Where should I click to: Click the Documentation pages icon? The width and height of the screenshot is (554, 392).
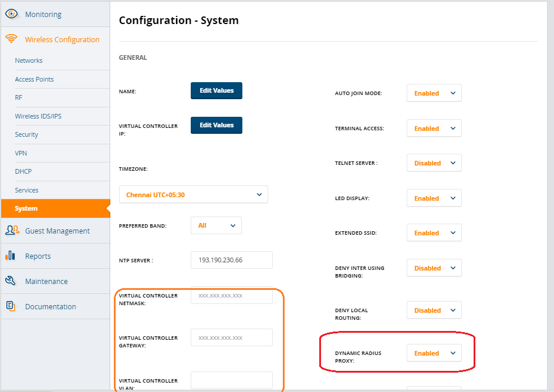[11, 306]
